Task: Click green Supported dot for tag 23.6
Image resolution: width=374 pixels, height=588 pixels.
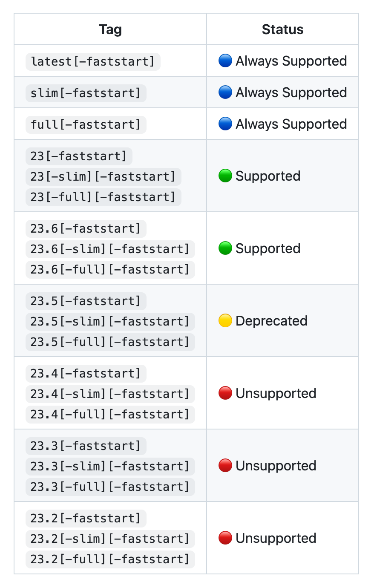Action: tap(225, 248)
